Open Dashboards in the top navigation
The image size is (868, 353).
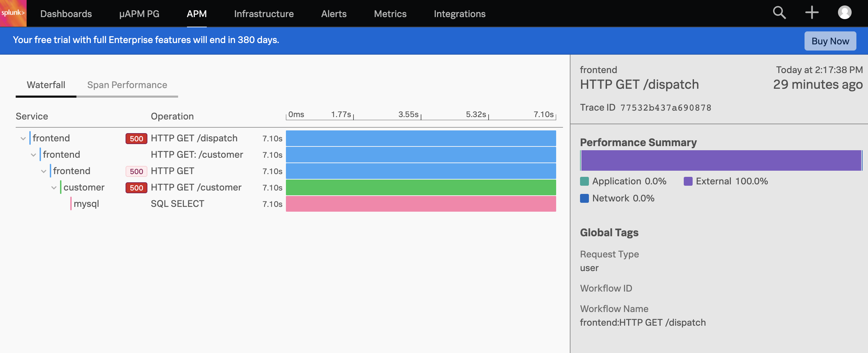click(x=66, y=14)
